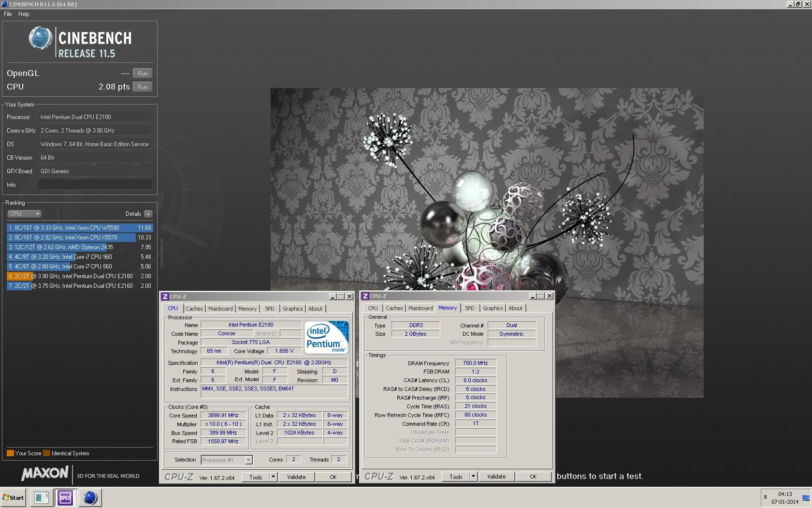Click Bus Speed value 389.99 MHz
Screen dimensions: 812x508
pos(223,433)
